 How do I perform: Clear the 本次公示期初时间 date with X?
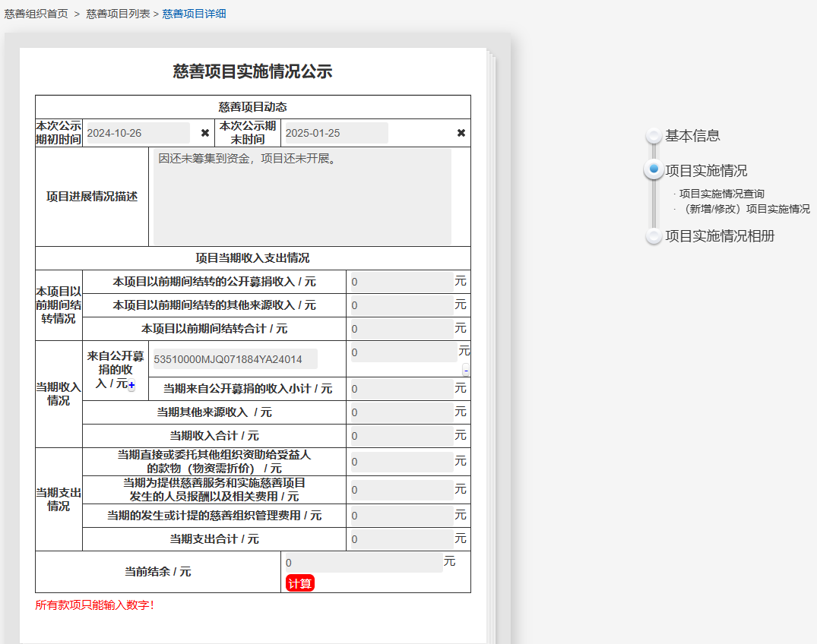coord(205,133)
